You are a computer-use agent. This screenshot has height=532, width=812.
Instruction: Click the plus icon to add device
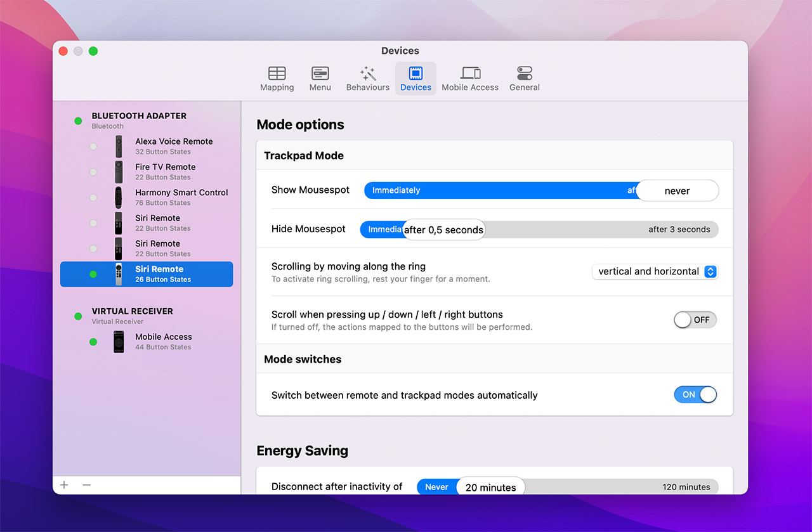[64, 485]
